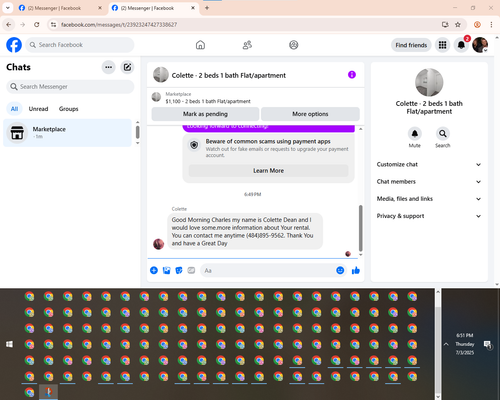Switch to the first Messenger browser tab
The height and width of the screenshot is (400, 500).
tap(58, 8)
